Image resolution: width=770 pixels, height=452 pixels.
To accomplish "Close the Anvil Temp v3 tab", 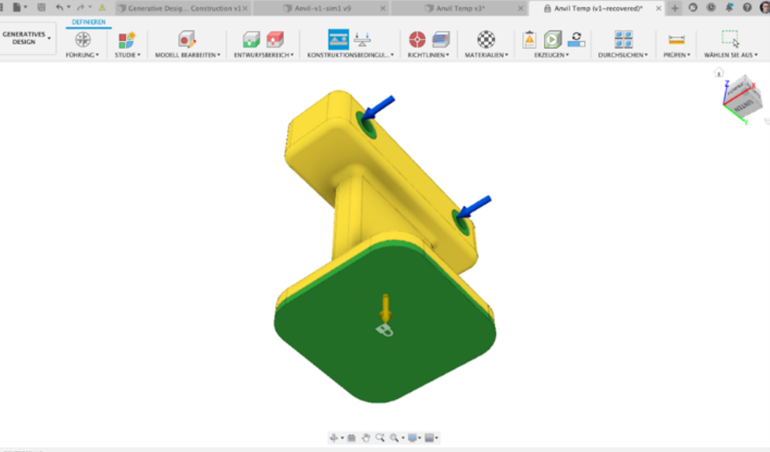I will click(521, 8).
